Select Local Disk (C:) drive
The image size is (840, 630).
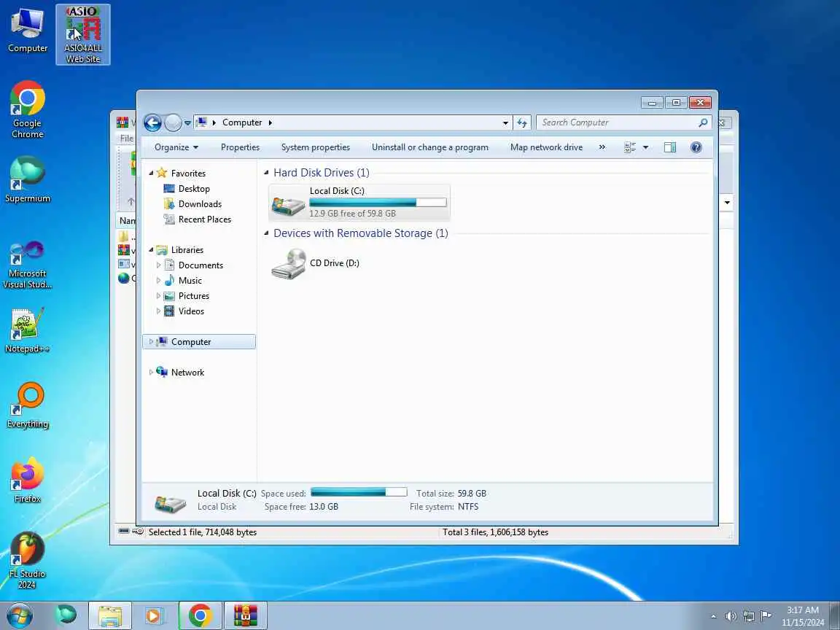[359, 203]
